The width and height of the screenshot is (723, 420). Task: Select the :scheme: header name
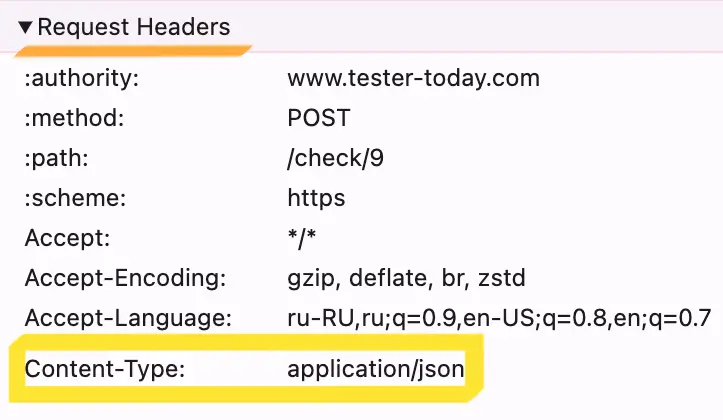(75, 198)
